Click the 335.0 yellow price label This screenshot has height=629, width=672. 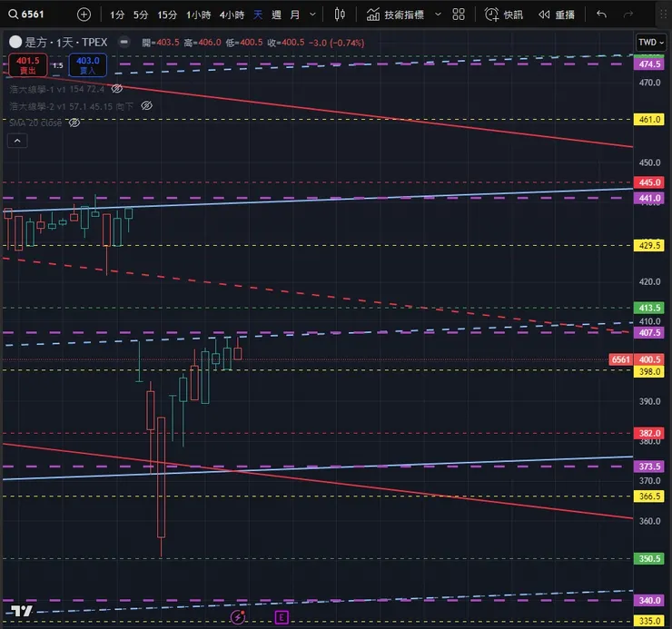(x=649, y=621)
